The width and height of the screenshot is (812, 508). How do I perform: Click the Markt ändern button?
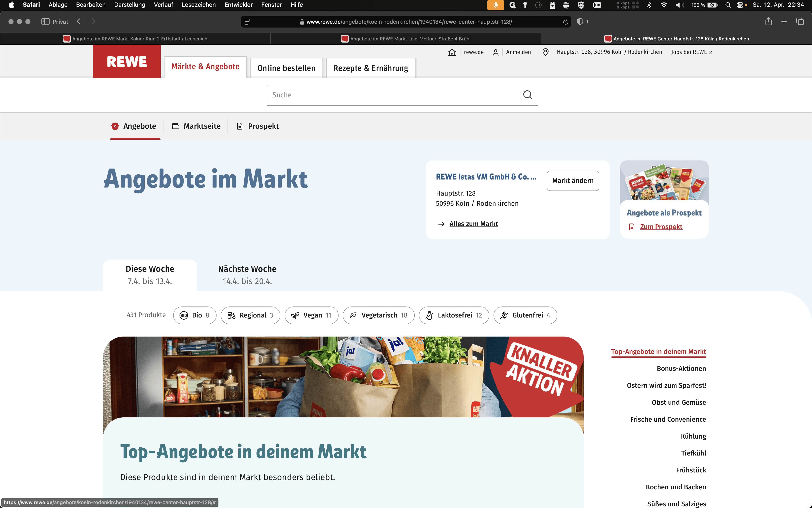click(x=573, y=181)
